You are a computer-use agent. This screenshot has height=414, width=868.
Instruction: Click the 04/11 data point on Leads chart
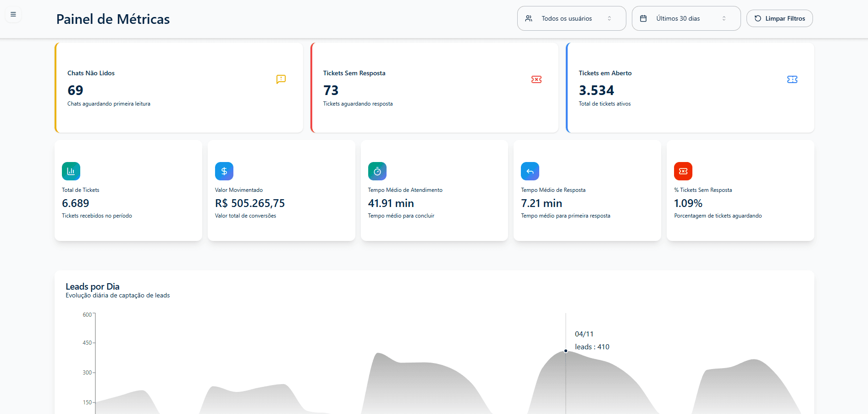pyautogui.click(x=565, y=351)
